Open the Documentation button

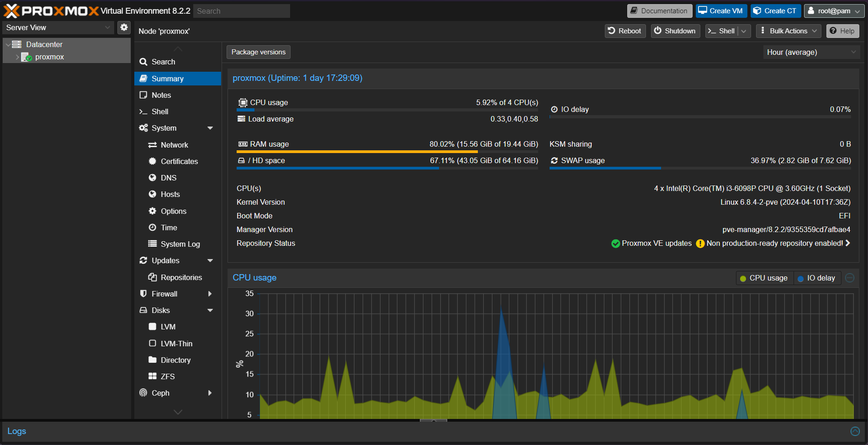click(659, 11)
